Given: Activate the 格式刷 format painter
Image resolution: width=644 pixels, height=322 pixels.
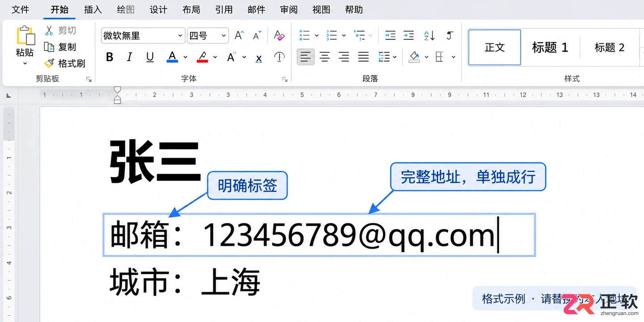Looking at the screenshot, I should tap(65, 64).
